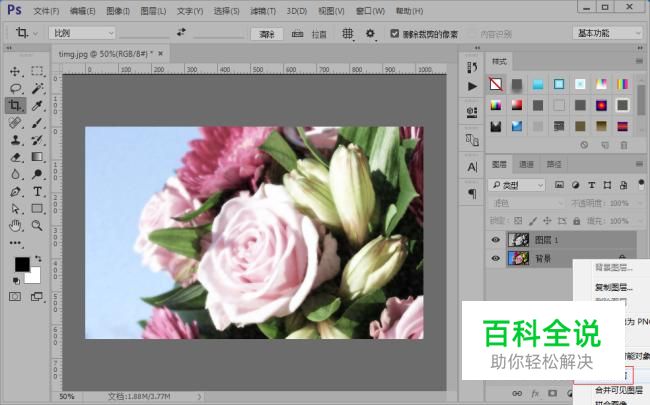Select the Spot Healing Brush tool
The height and width of the screenshot is (405, 650).
click(15, 123)
